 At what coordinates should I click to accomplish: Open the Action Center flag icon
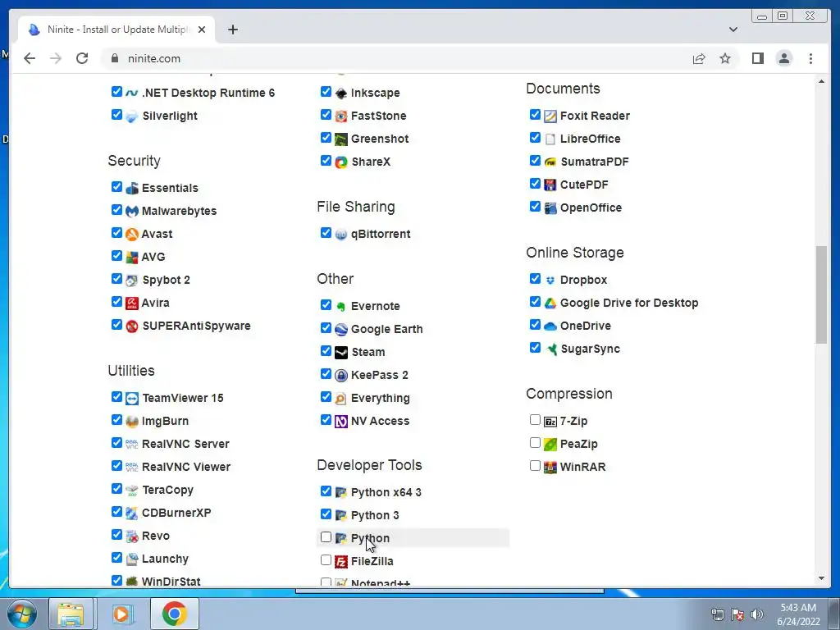[737, 614]
